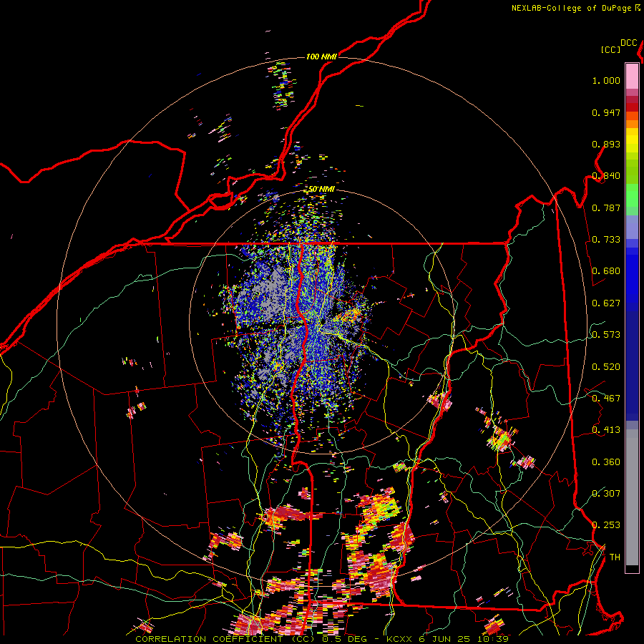Click the 0.947 legend value
The width and height of the screenshot is (644, 644).
tap(606, 112)
